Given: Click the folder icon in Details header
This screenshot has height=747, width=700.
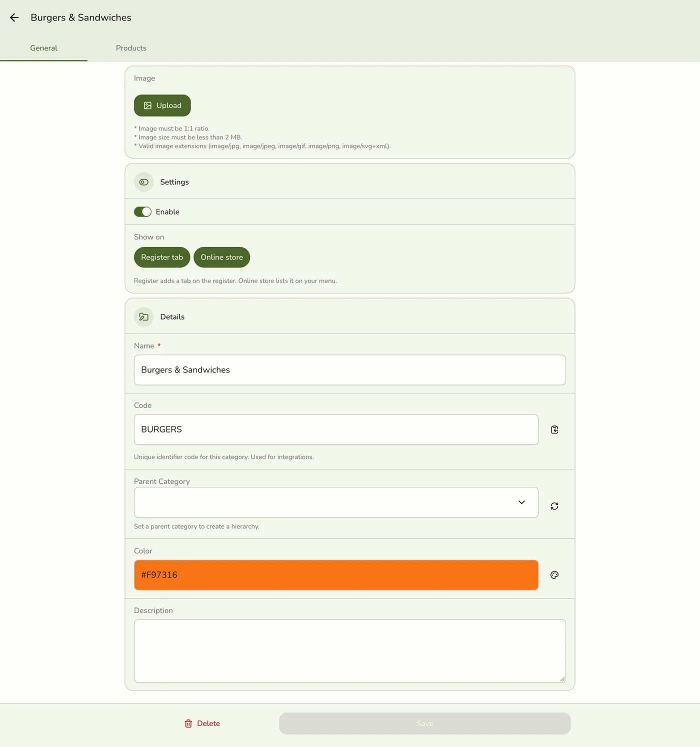Looking at the screenshot, I should [x=144, y=317].
